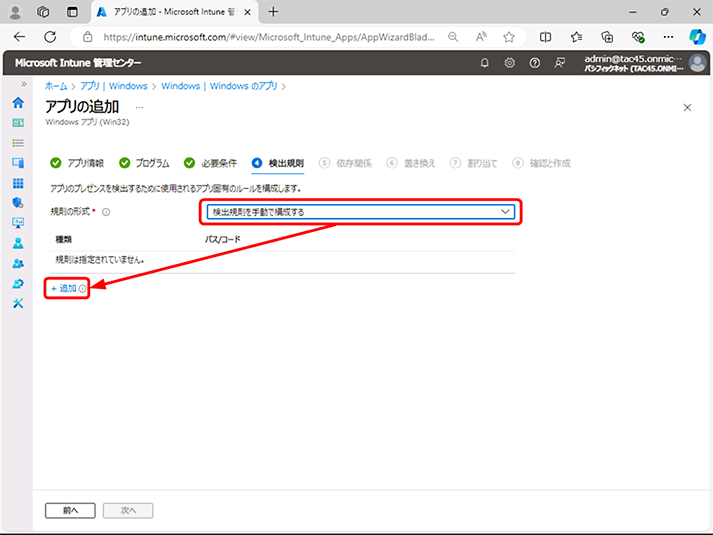Click the 種類 column header

(64, 239)
